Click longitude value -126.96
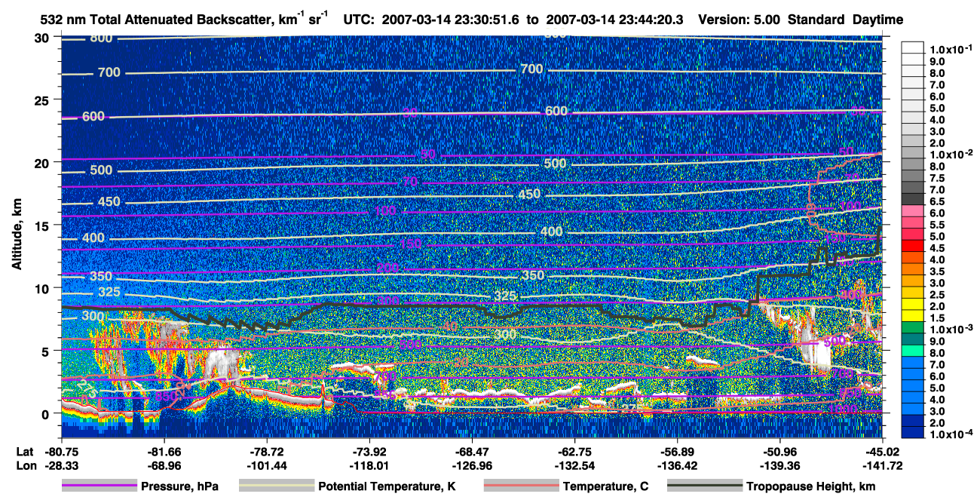The height and width of the screenshot is (503, 980). 472,465
